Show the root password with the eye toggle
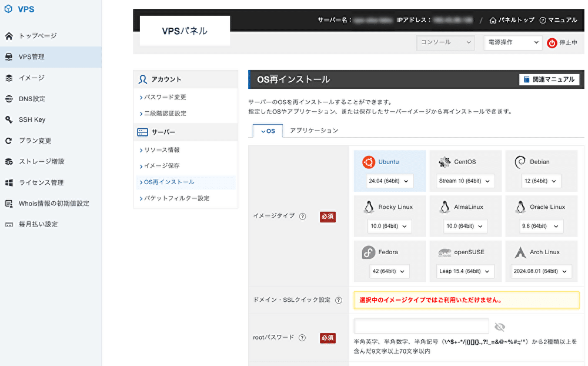The height and width of the screenshot is (366, 588). tap(499, 326)
